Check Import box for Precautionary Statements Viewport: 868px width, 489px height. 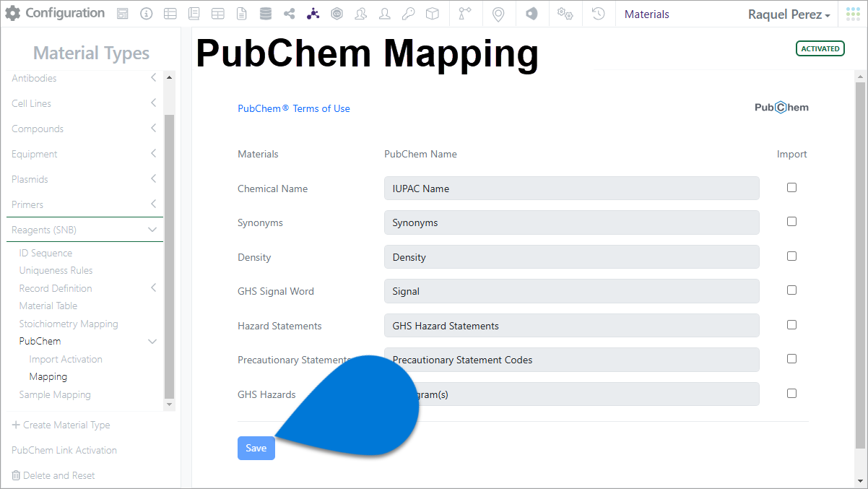[x=791, y=359]
